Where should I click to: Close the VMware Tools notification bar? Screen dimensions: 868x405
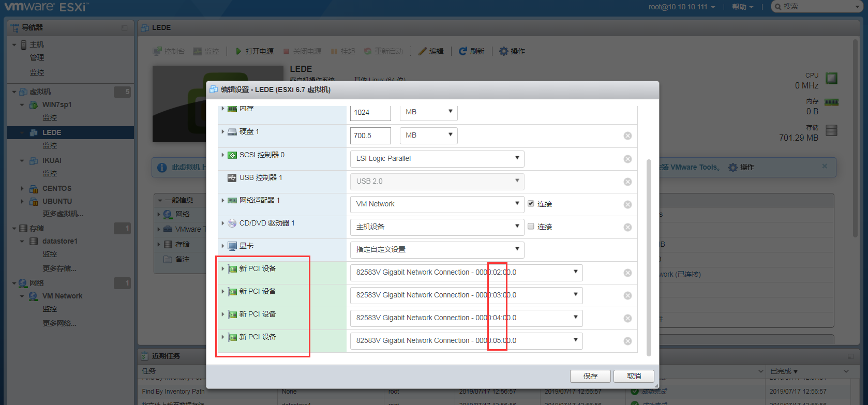825,166
